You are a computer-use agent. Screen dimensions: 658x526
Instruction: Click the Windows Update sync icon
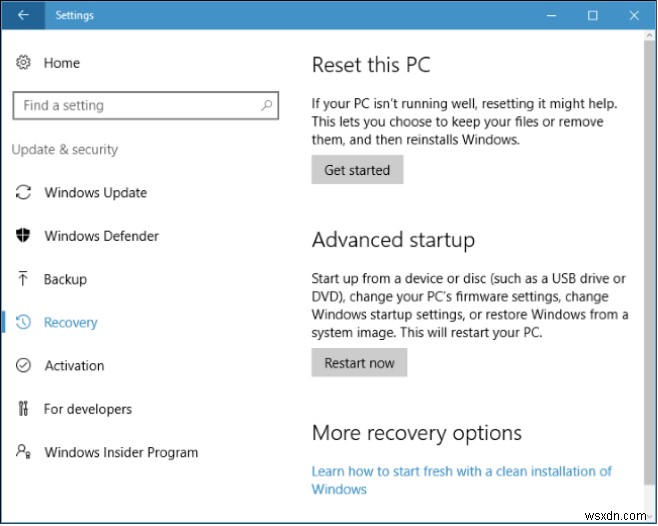23,192
